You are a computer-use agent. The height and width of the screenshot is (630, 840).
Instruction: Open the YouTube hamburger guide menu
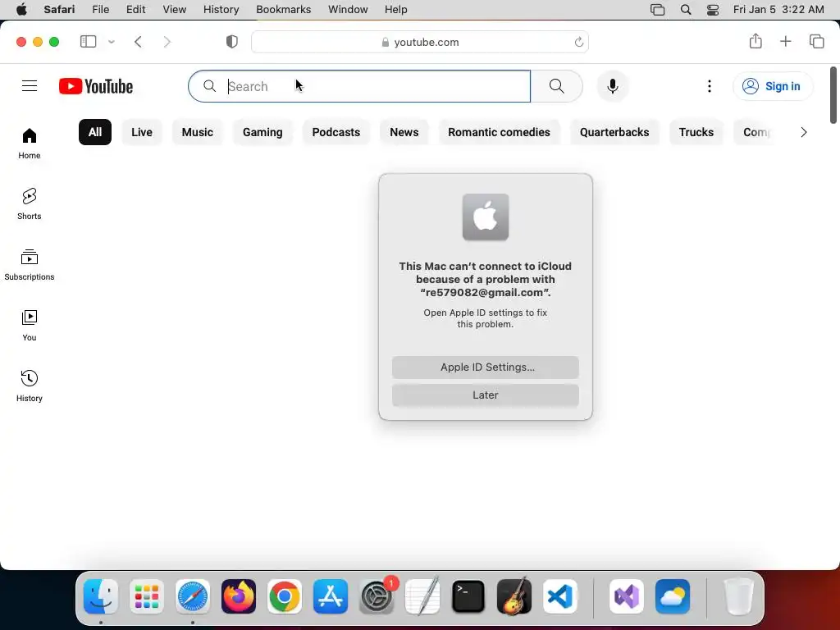click(x=30, y=85)
